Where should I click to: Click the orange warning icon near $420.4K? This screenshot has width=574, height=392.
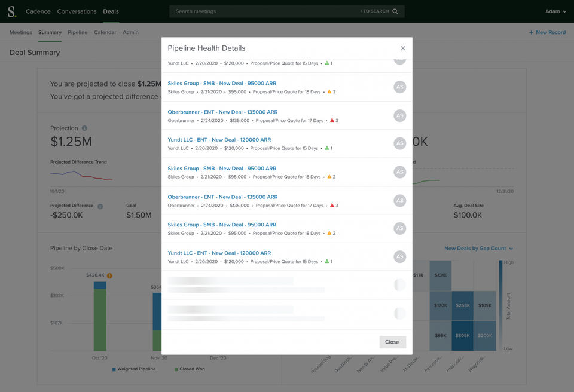click(109, 275)
